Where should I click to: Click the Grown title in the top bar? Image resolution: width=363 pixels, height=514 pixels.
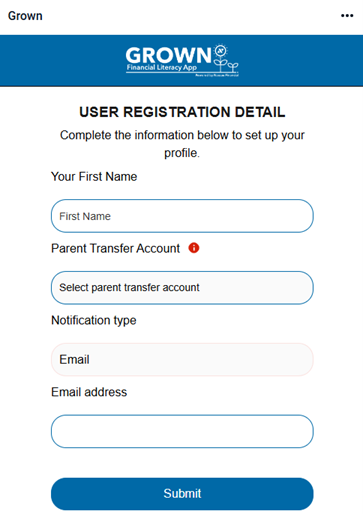25,16
